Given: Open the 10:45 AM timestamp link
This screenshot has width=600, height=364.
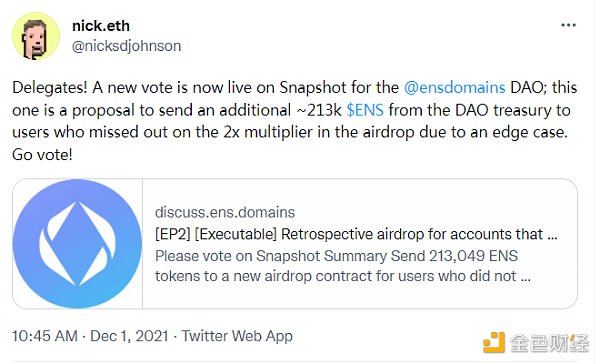Looking at the screenshot, I should [x=45, y=336].
